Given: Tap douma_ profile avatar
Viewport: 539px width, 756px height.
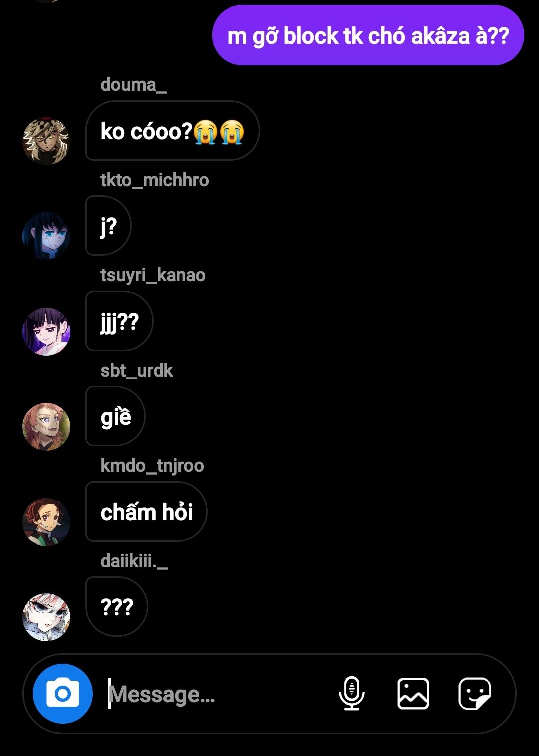Looking at the screenshot, I should point(46,141).
